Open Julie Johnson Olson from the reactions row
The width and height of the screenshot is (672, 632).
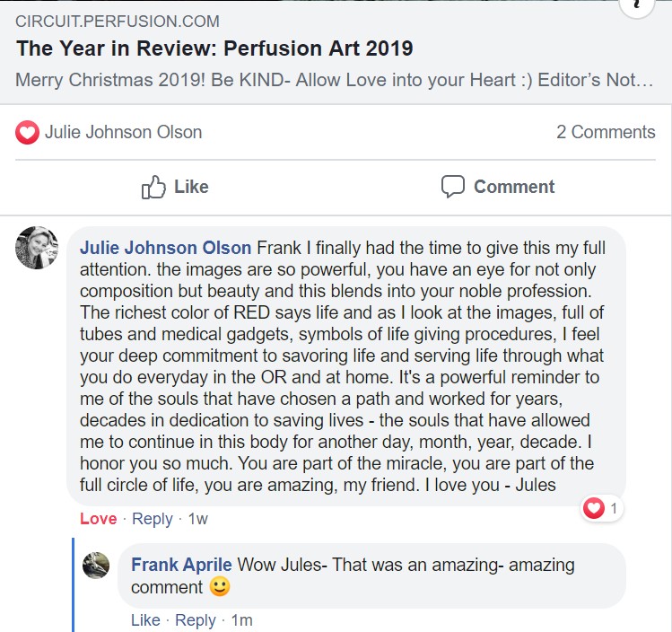click(123, 132)
